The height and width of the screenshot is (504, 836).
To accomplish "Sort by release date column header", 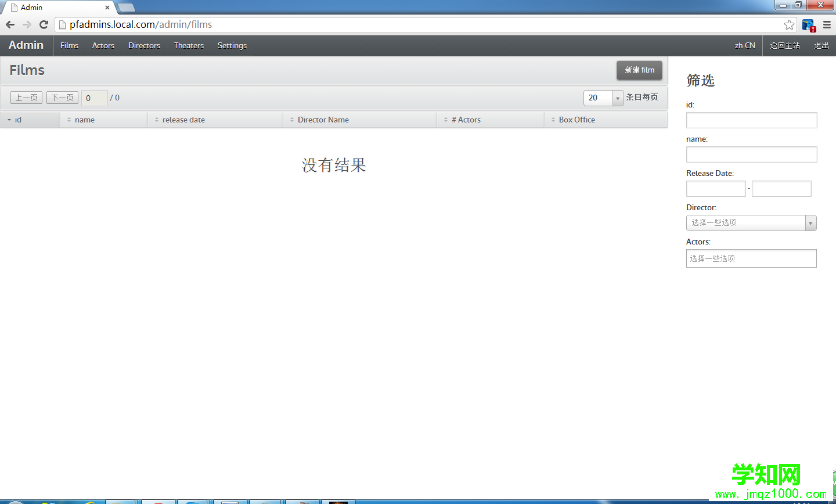I will [x=215, y=120].
